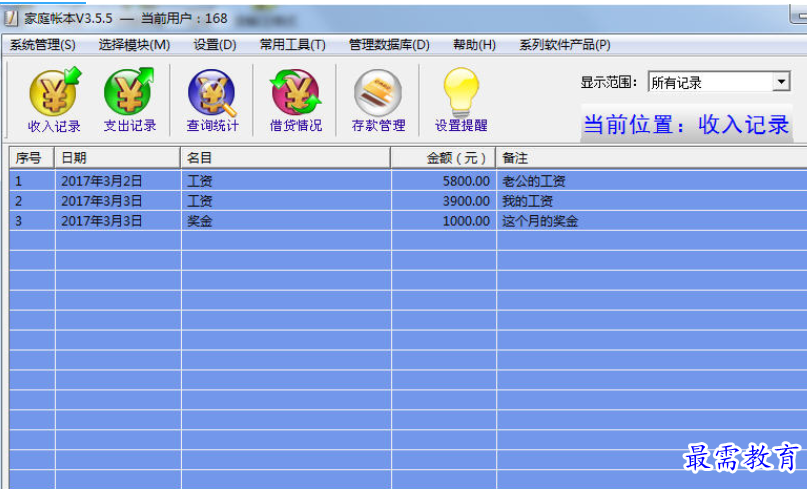Screen dimensions: 807x489
Task: Sort by the 金额（元） column header
Action: (x=443, y=158)
